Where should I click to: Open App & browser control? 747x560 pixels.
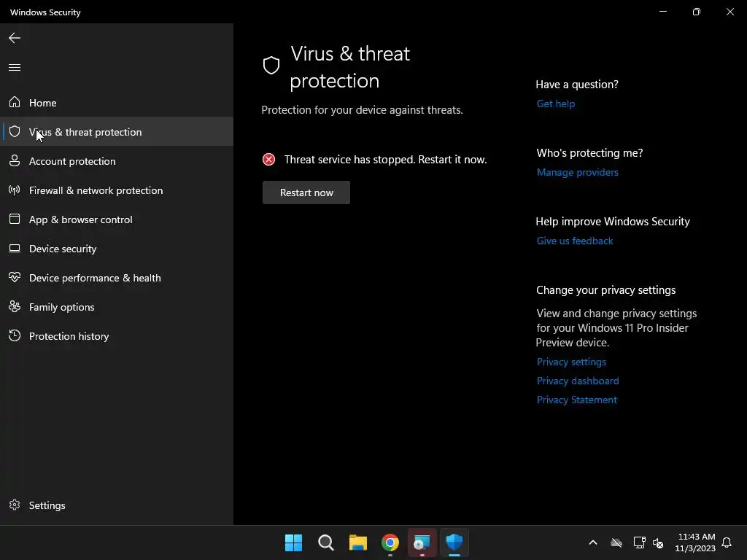(117, 219)
